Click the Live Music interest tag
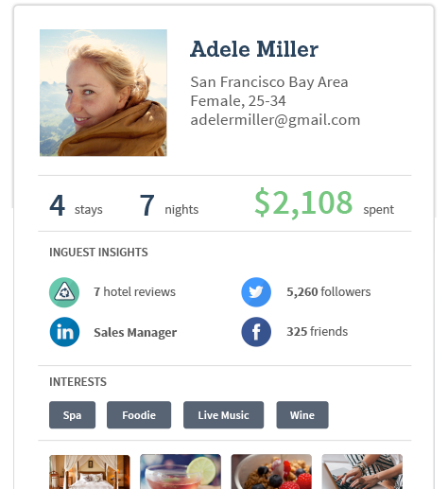Screen dimensions: 448x489 [x=223, y=415]
